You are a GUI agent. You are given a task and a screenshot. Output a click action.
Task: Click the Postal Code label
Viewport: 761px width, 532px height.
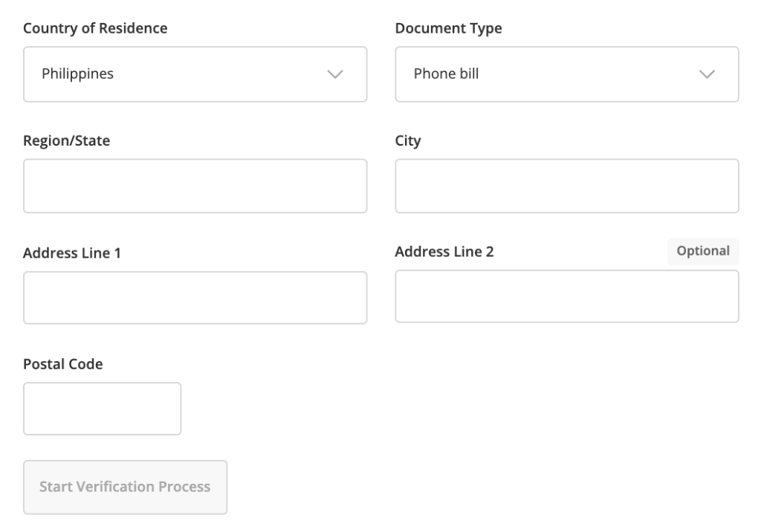(63, 364)
